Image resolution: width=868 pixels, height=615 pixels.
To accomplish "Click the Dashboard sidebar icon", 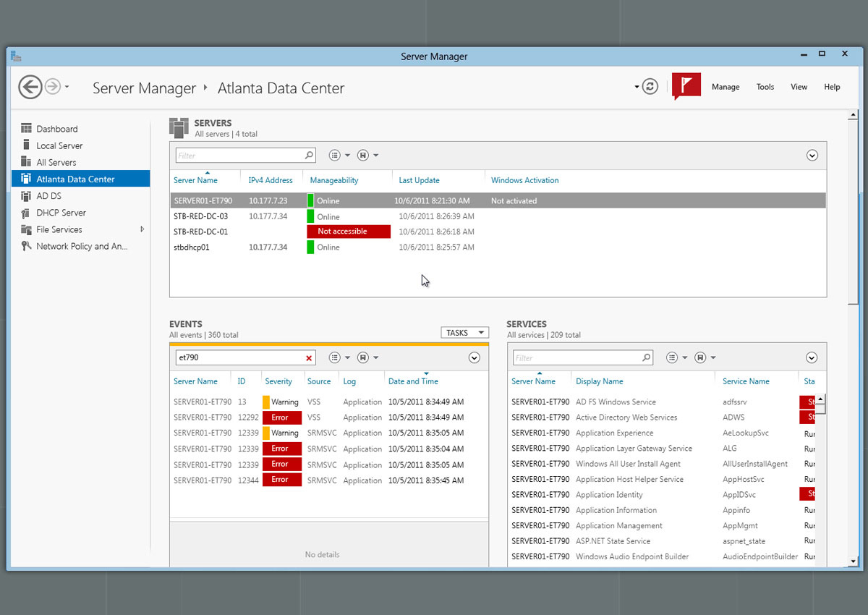I will (x=27, y=129).
